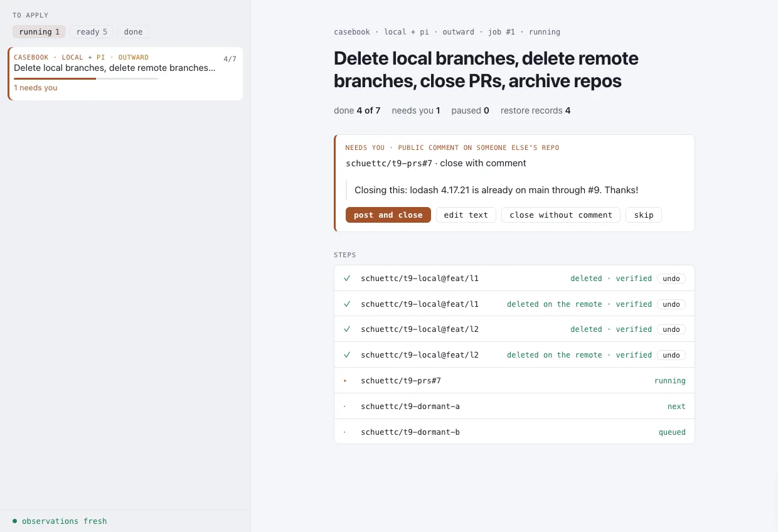Screen dimensions: 778x532
Task: Open the done tab
Action: click(133, 32)
